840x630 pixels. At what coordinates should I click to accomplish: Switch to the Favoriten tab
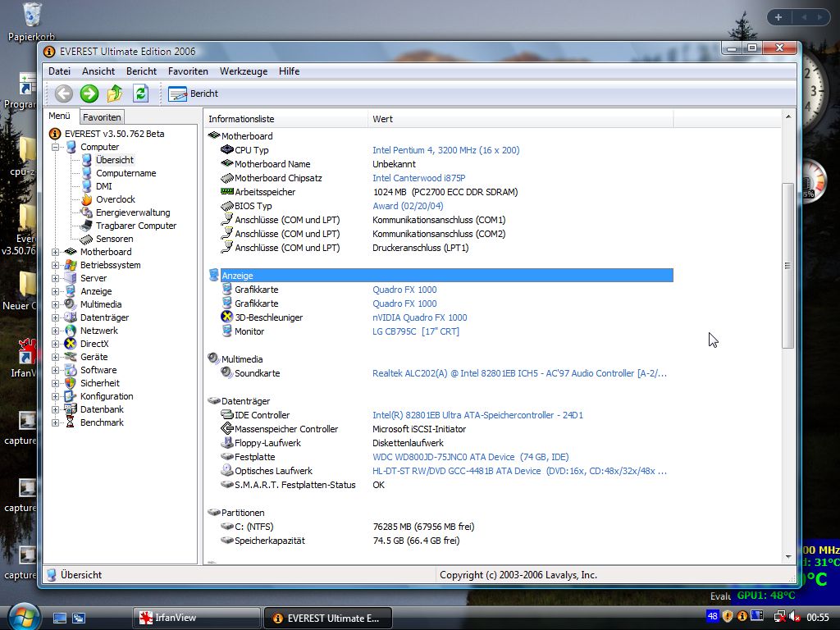102,117
